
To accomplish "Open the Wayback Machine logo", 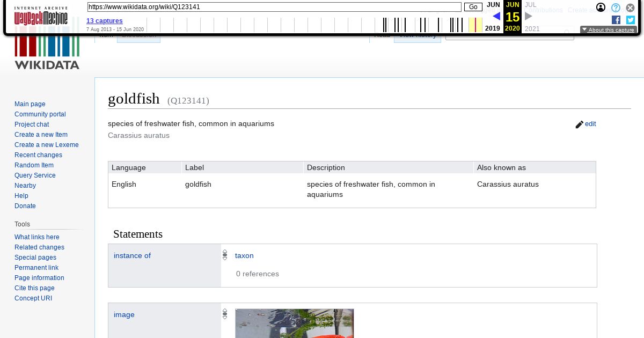I will pyautogui.click(x=41, y=16).
